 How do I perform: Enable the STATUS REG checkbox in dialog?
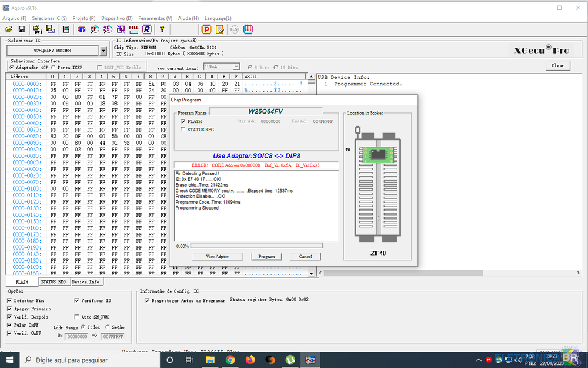point(183,129)
